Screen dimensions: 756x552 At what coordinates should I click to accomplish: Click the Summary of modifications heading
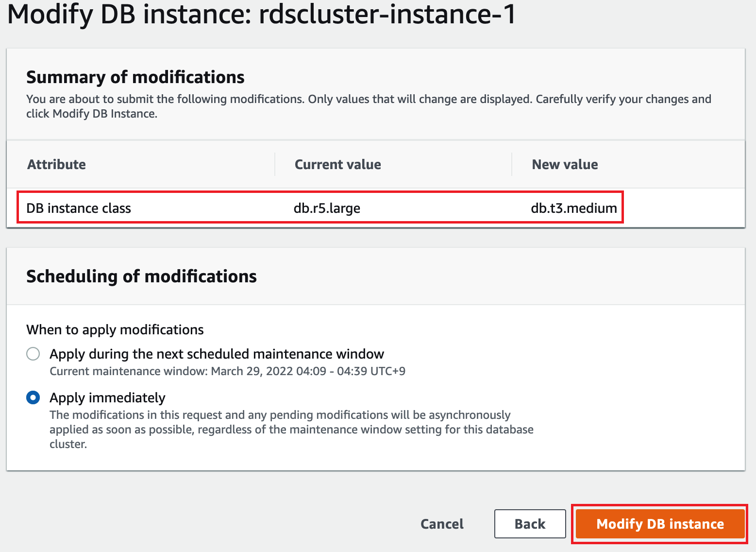click(x=135, y=77)
